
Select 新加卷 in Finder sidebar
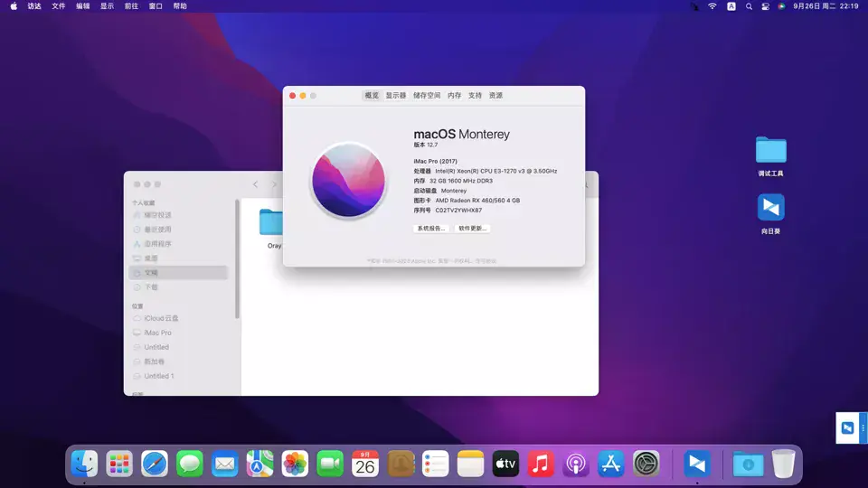pyautogui.click(x=178, y=361)
